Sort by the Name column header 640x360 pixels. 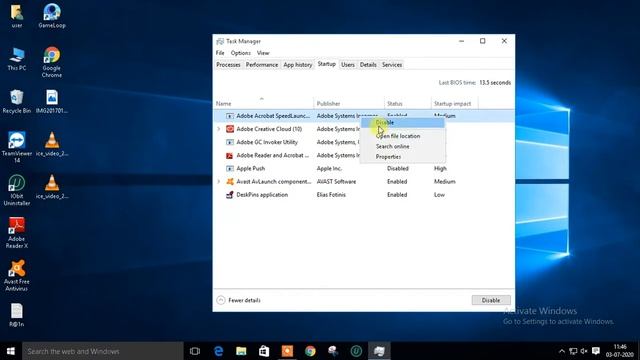click(x=264, y=103)
